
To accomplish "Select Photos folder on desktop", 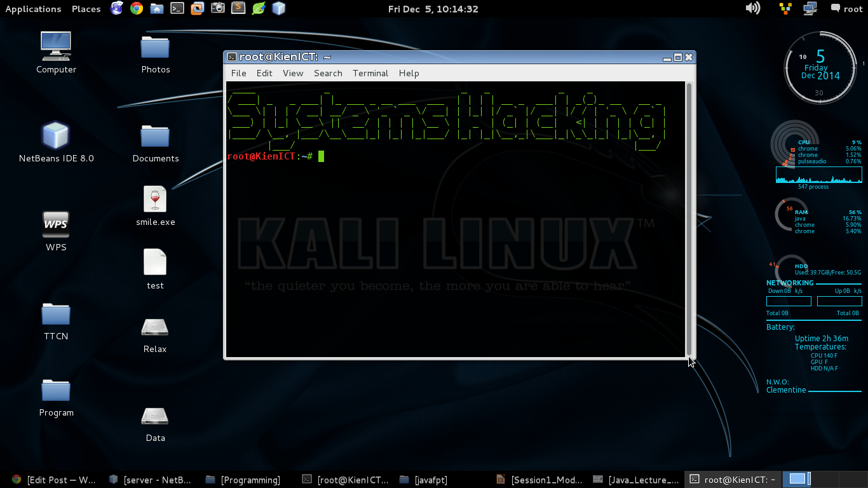I will tap(156, 54).
